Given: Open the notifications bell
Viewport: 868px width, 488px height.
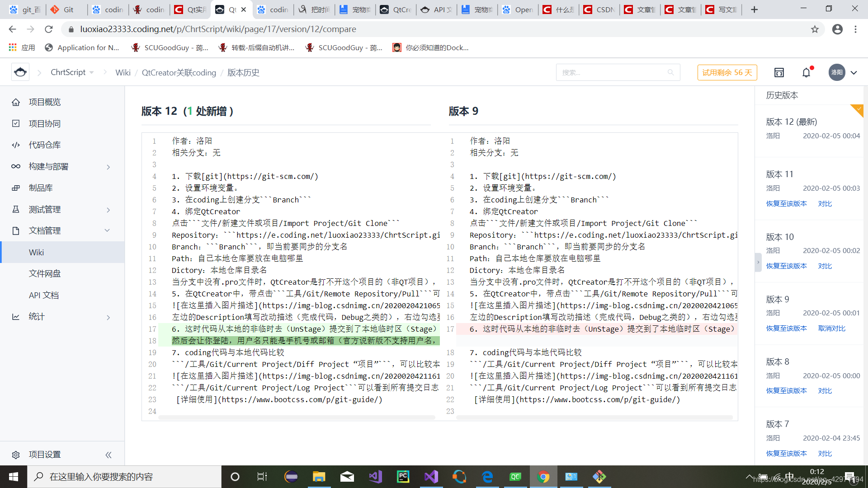Looking at the screenshot, I should click(x=807, y=72).
